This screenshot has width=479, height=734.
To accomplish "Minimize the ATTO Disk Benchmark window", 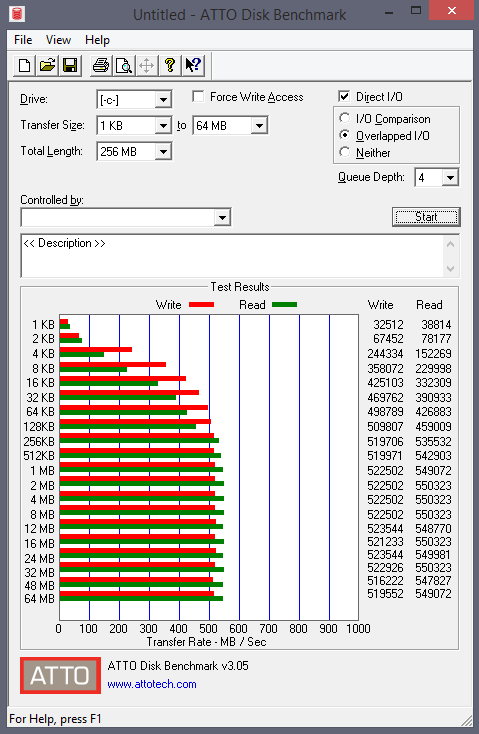I will 389,11.
